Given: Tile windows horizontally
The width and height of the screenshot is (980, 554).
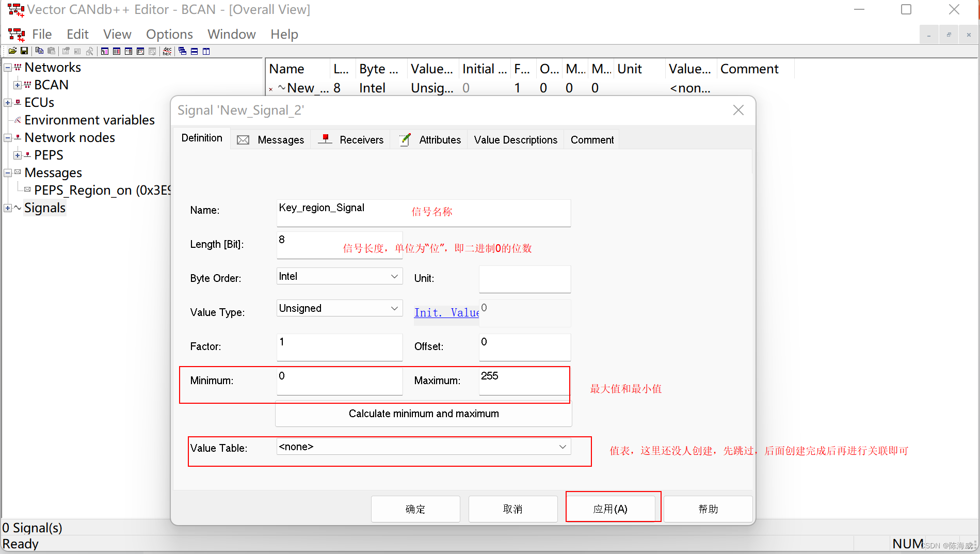Looking at the screenshot, I should pos(194,51).
